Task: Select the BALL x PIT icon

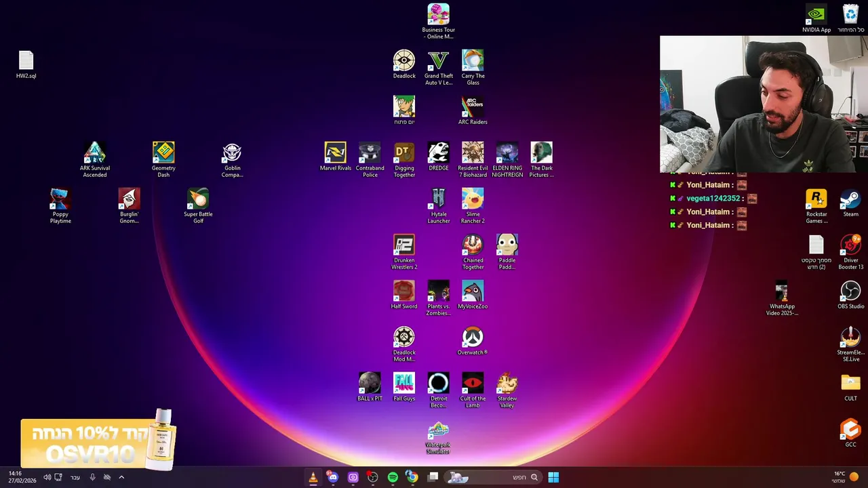Action: pyautogui.click(x=370, y=387)
